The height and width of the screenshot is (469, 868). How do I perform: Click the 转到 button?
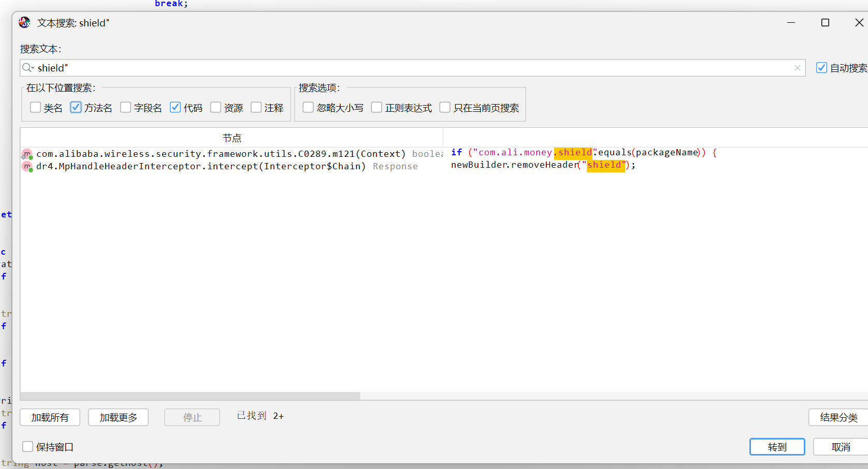[777, 447]
